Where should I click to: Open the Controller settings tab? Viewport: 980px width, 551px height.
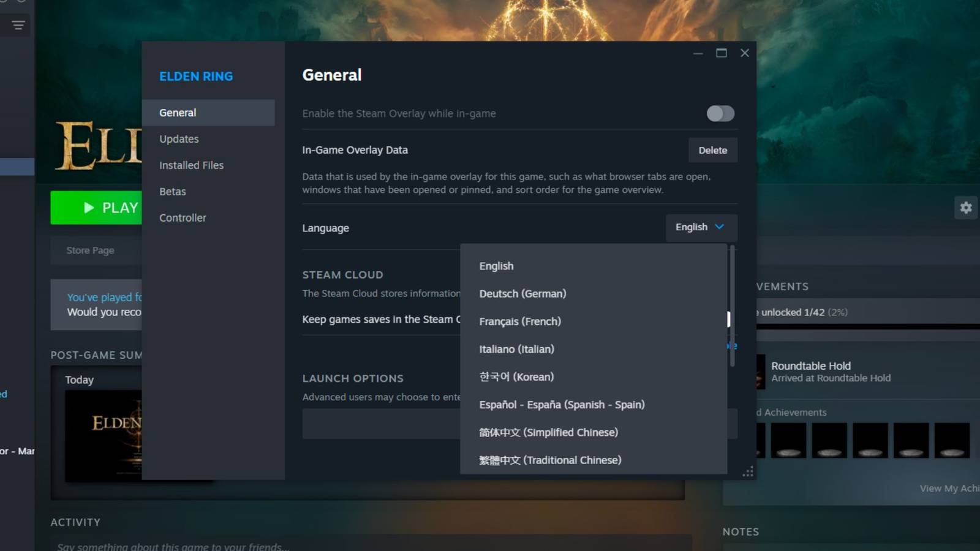pyautogui.click(x=183, y=218)
